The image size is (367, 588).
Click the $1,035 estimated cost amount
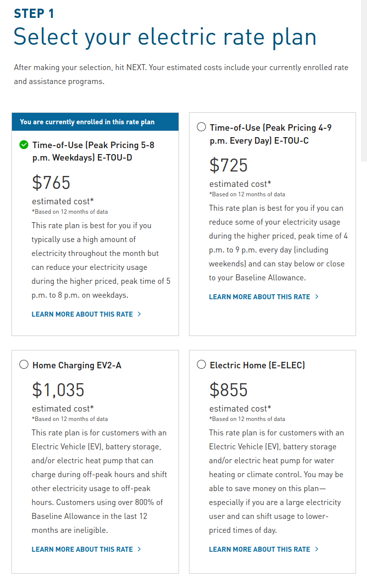[58, 390]
